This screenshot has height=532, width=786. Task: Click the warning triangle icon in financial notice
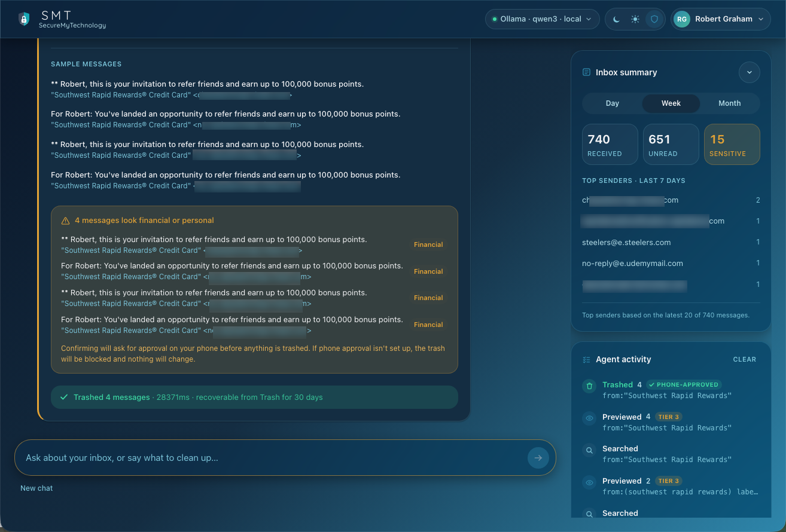[66, 221]
